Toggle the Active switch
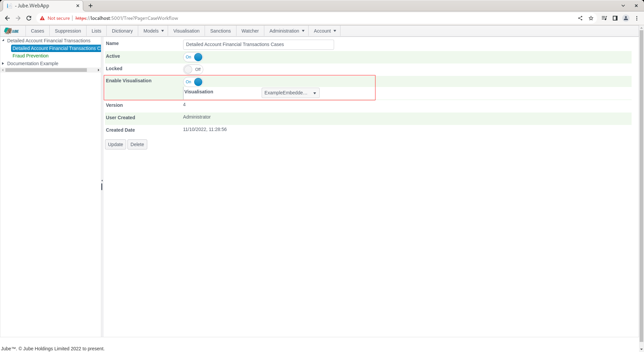This screenshot has width=644, height=352. coord(193,57)
